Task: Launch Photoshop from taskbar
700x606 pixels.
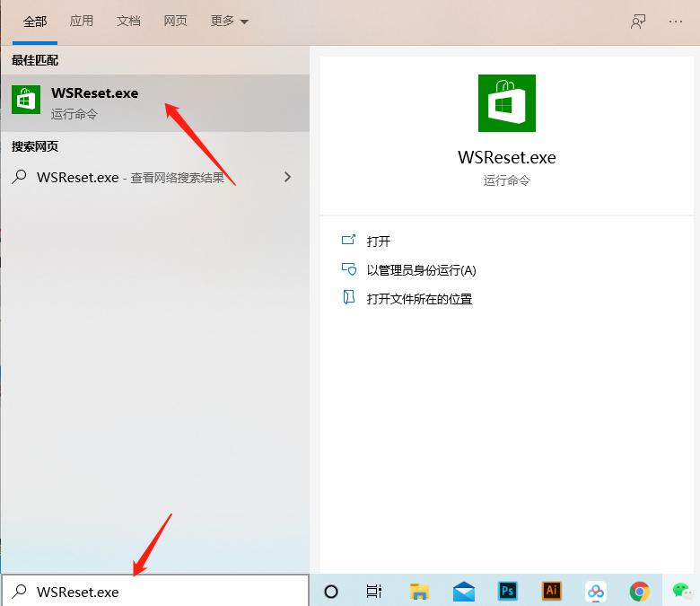Action: point(507,591)
